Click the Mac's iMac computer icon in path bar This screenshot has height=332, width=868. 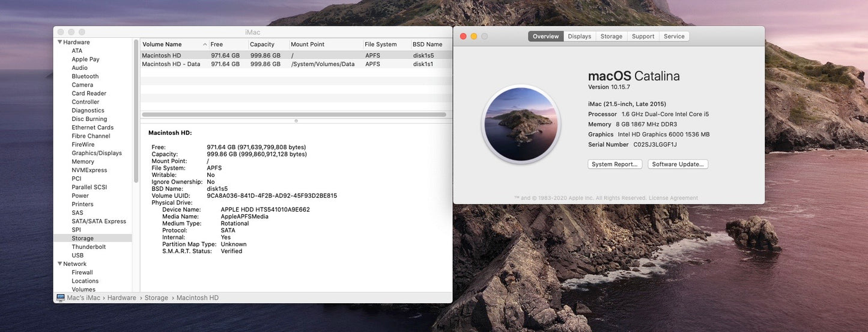point(60,298)
